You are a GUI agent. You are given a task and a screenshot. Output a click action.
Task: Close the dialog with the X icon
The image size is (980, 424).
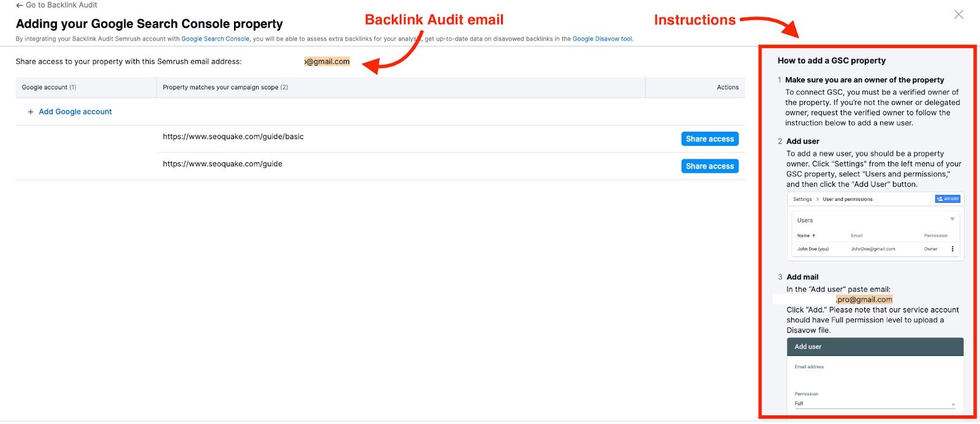point(959,14)
